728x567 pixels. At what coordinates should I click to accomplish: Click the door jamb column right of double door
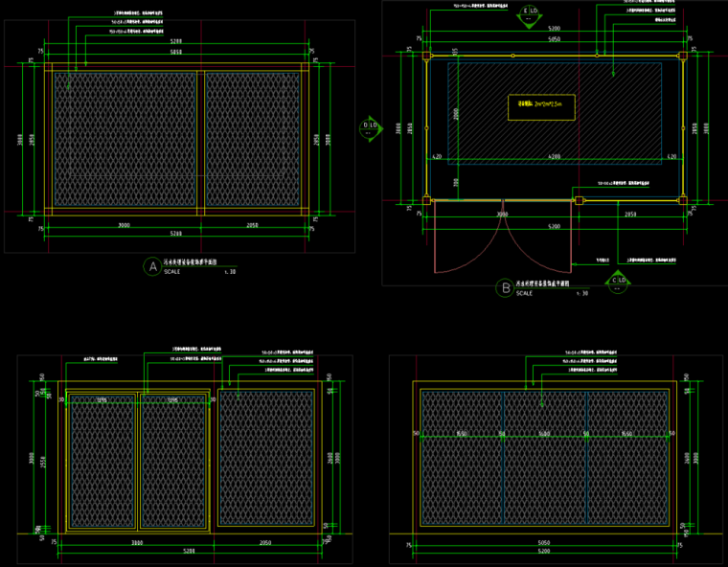[578, 201]
